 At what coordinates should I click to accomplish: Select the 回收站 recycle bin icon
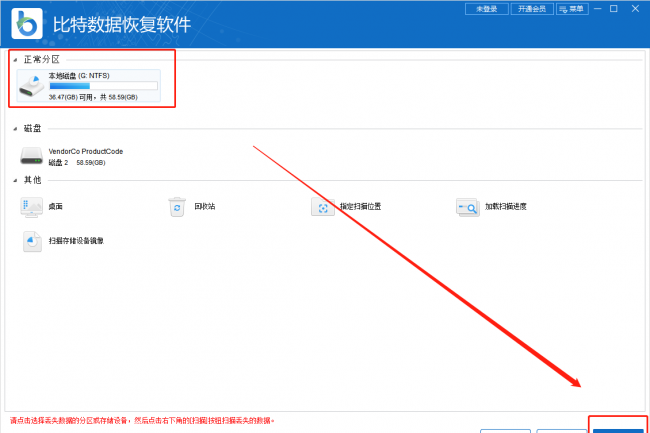(x=177, y=207)
